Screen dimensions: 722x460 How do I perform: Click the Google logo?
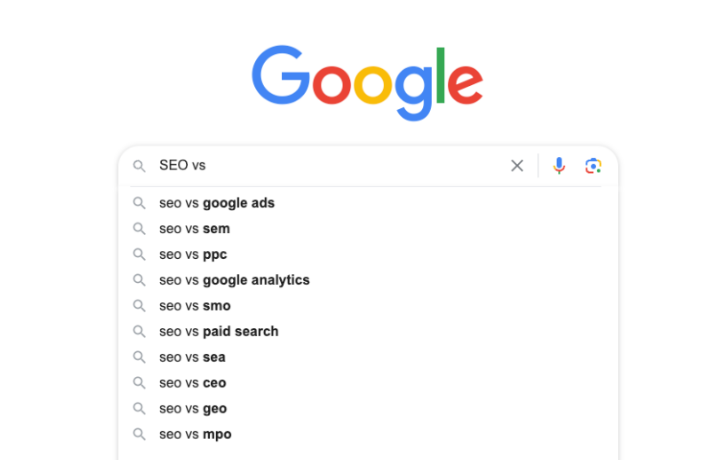point(367,80)
